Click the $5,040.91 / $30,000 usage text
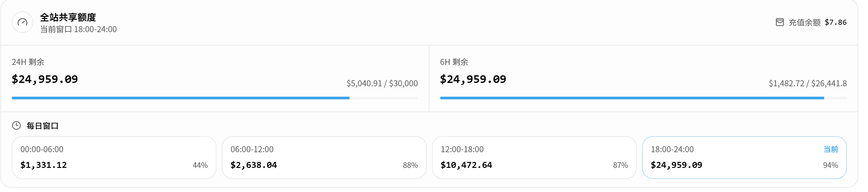This screenshot has width=868, height=192. point(382,83)
